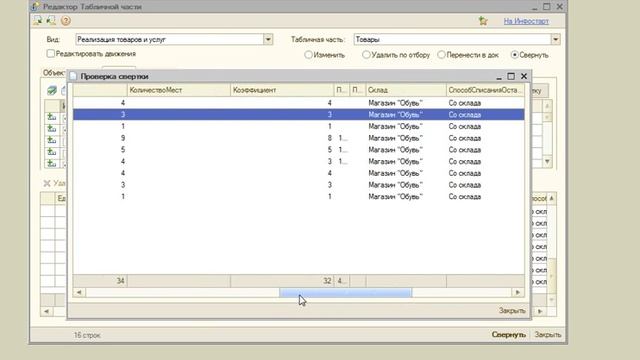The width and height of the screenshot is (640, 360).
Task: Click the fifth green plus row icon in the back table
Action: pos(51,163)
